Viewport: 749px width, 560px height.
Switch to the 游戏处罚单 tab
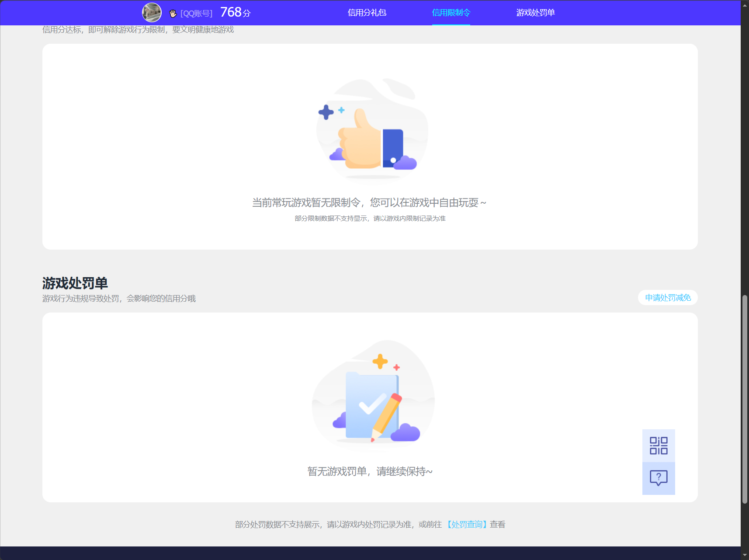click(x=535, y=13)
